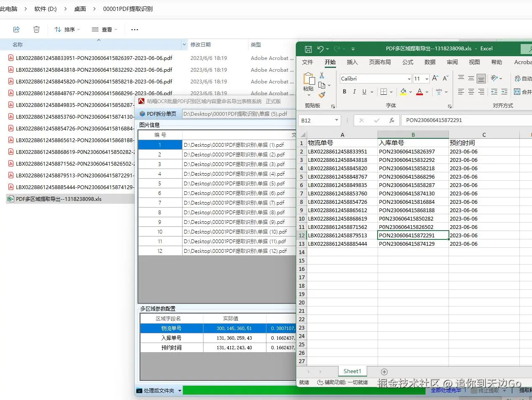Open the clipboard group dialog launcher
Screen dimensions: 532x400
click(333, 106)
